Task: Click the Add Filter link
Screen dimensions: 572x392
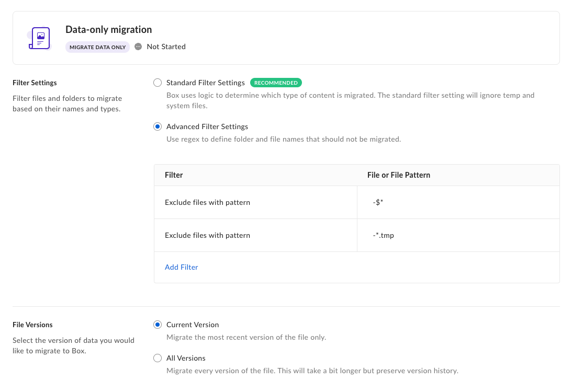Action: point(181,267)
